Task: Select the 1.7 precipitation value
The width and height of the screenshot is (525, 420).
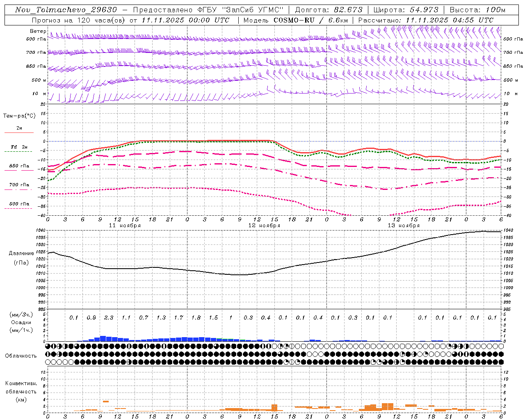Action: [178, 317]
